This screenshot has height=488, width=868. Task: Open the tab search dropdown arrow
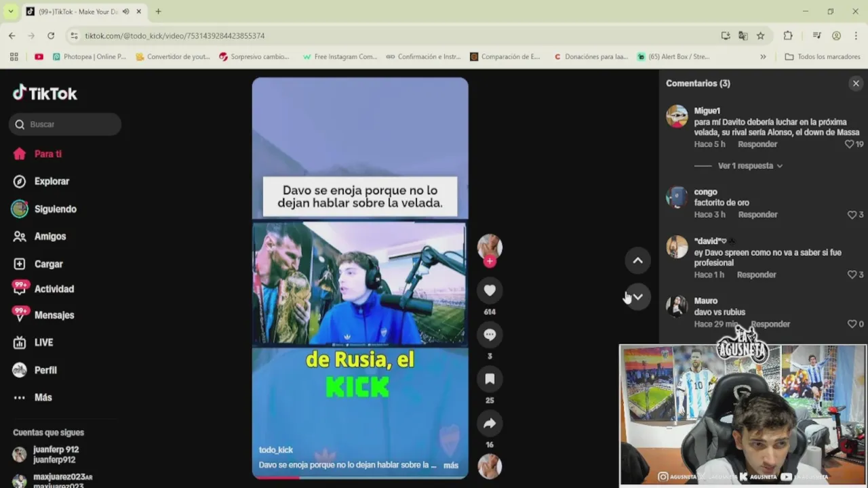(x=10, y=12)
